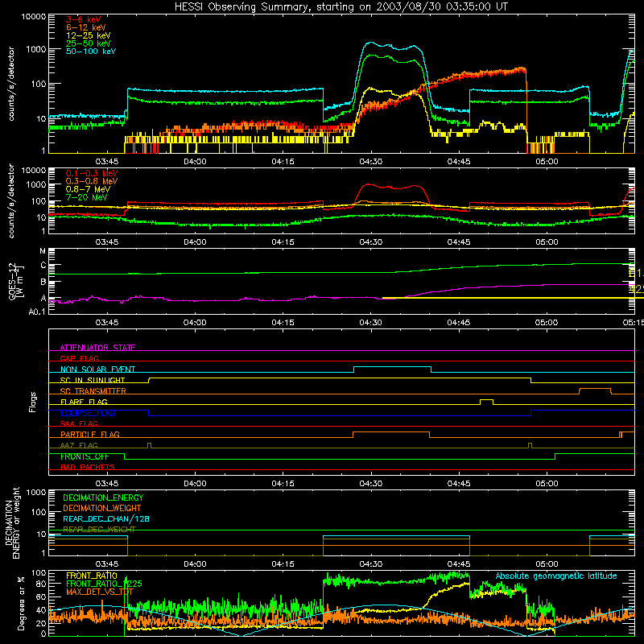
Task: Click the 05:15 time label in GOES panel
Action: (634, 323)
